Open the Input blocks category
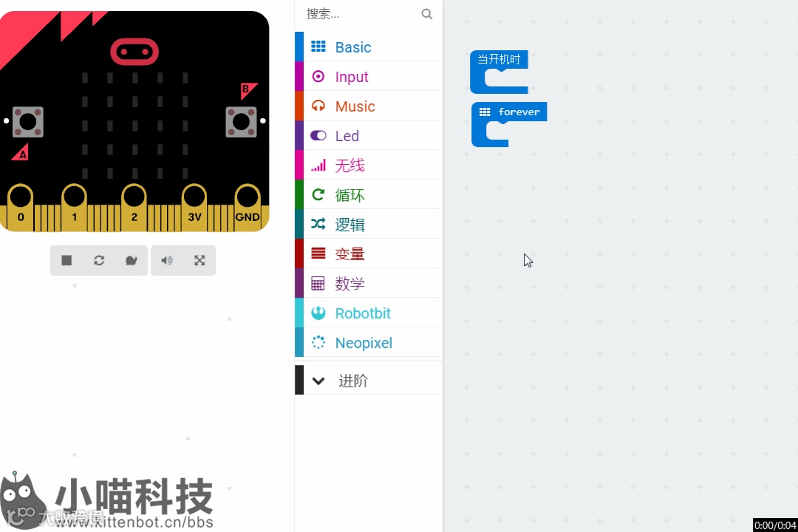Viewport: 798px width, 532px height. coord(369,76)
